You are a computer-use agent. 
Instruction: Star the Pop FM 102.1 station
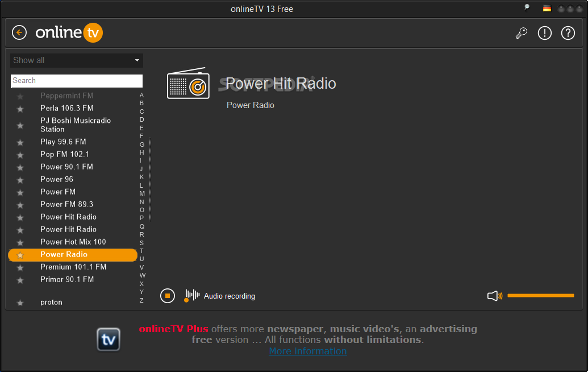click(x=20, y=155)
